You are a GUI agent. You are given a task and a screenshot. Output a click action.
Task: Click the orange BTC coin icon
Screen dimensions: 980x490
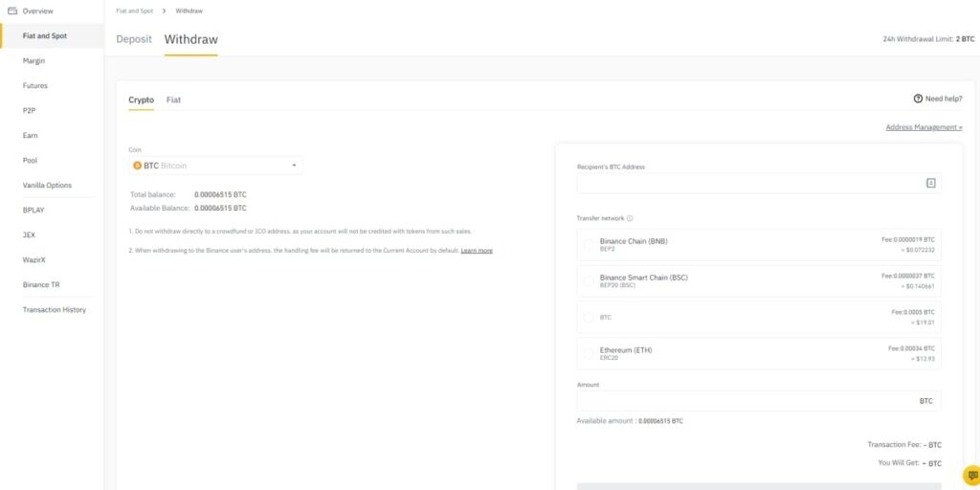point(138,166)
